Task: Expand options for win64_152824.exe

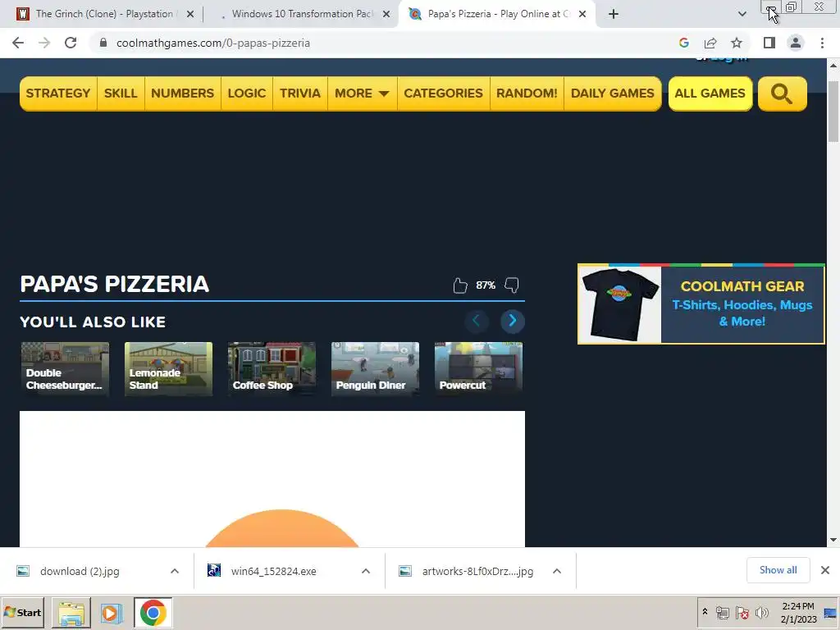Action: point(366,571)
